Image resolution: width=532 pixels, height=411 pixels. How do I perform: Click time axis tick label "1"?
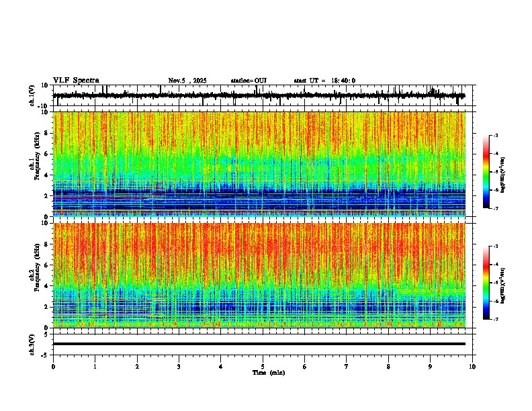pos(95,367)
